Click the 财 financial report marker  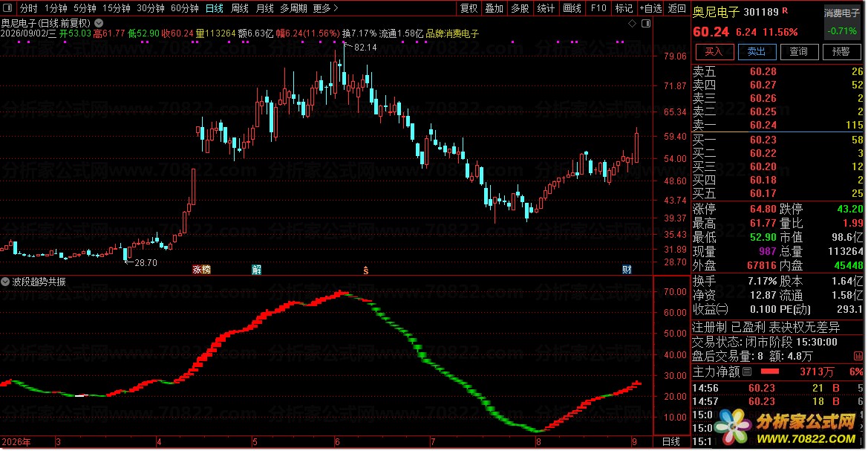click(x=627, y=270)
